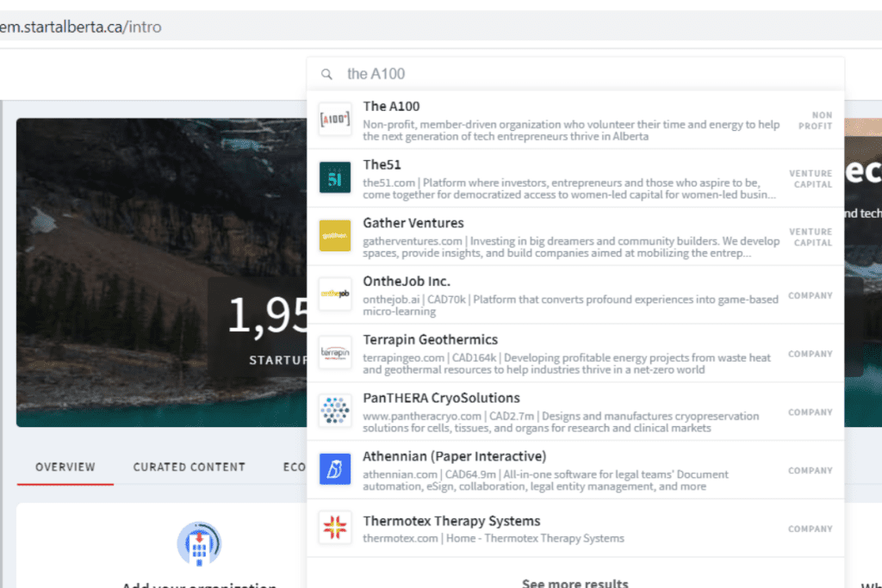Click the search magnifier icon
This screenshot has height=588, width=882.
[x=326, y=74]
